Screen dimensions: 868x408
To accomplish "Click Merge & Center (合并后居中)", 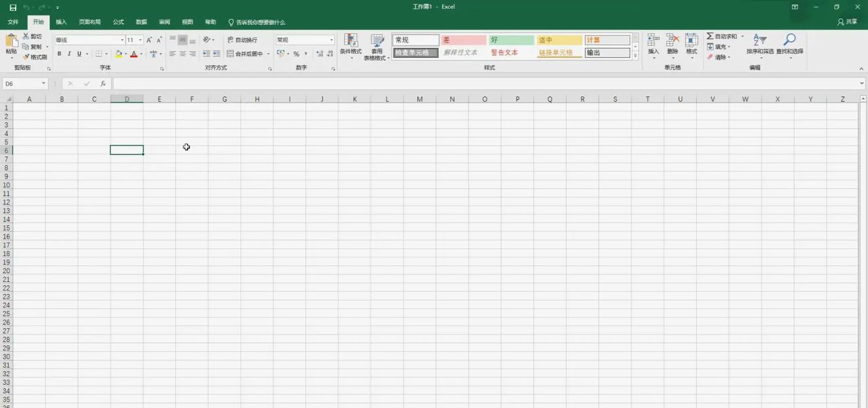I will (243, 53).
